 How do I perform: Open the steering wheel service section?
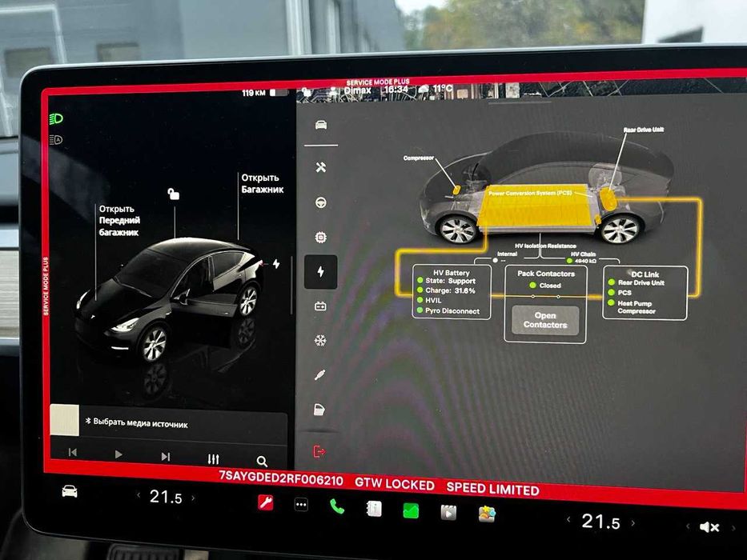pyautogui.click(x=320, y=202)
